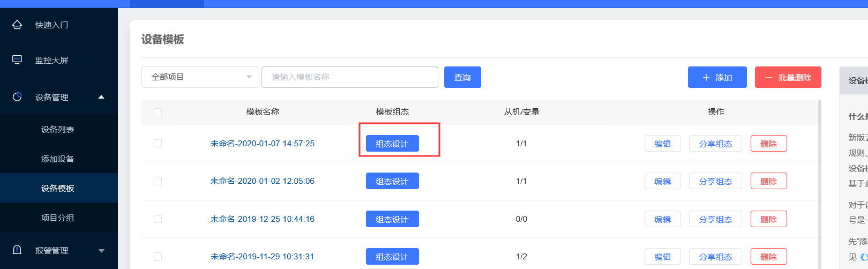868x269 pixels.
Task: Click the home icon beside 快速入门
Action: point(17,25)
